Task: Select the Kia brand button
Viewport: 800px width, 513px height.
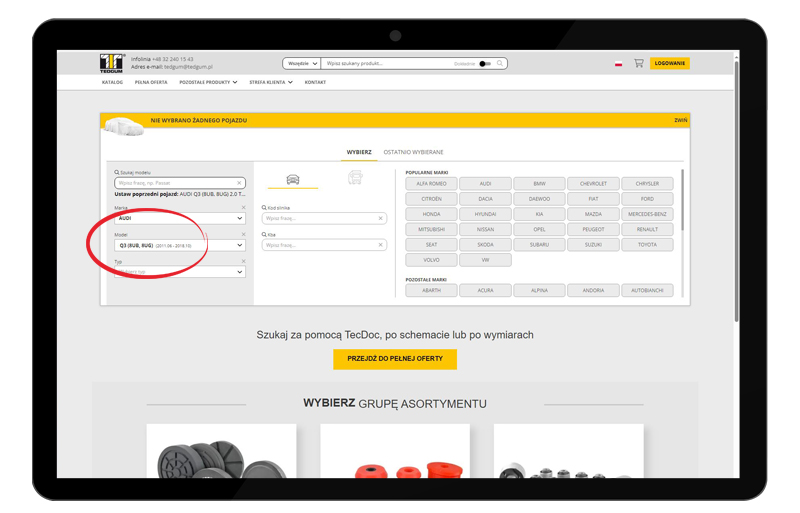Action: (x=539, y=214)
